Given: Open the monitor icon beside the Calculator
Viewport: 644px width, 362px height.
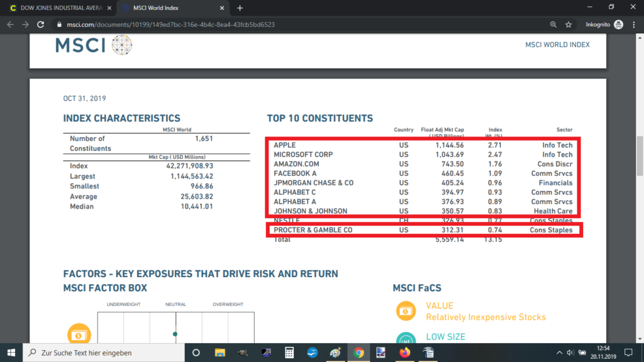Looking at the screenshot, I should (x=266, y=353).
